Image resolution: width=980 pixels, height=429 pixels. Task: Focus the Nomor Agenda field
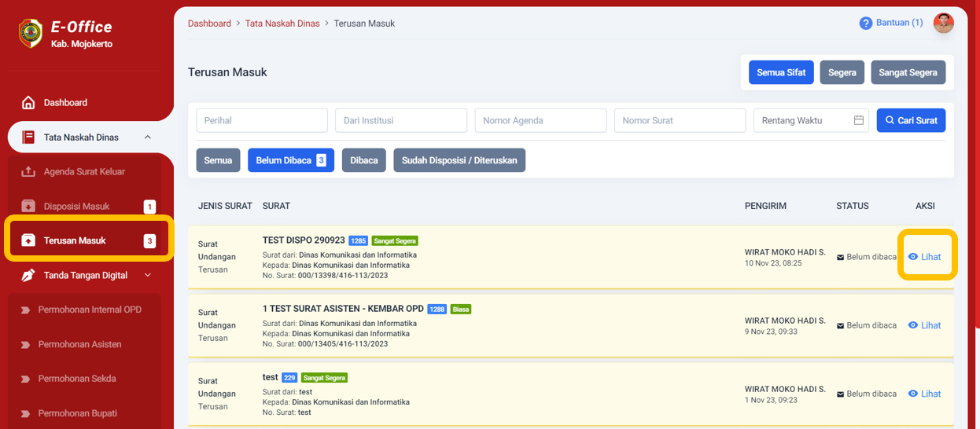click(540, 120)
